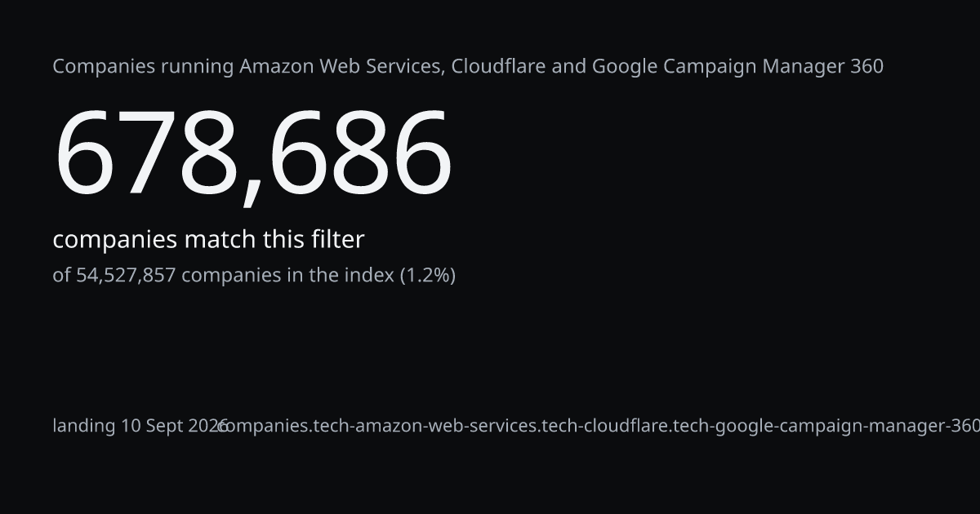Click 'companies in the index' text
The height and width of the screenshot is (514, 980).
[287, 276]
